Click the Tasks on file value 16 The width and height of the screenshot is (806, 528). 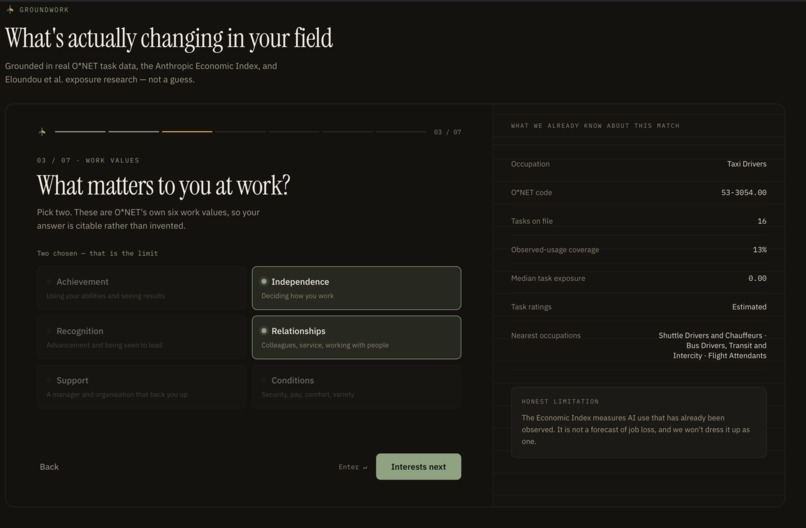[x=762, y=221]
